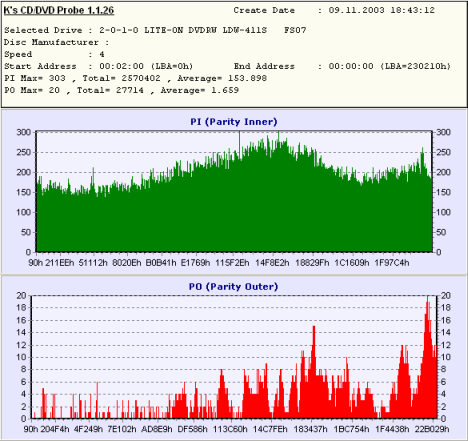
Task: Click the PI chart x-axis label B0B41h
Action: (161, 263)
